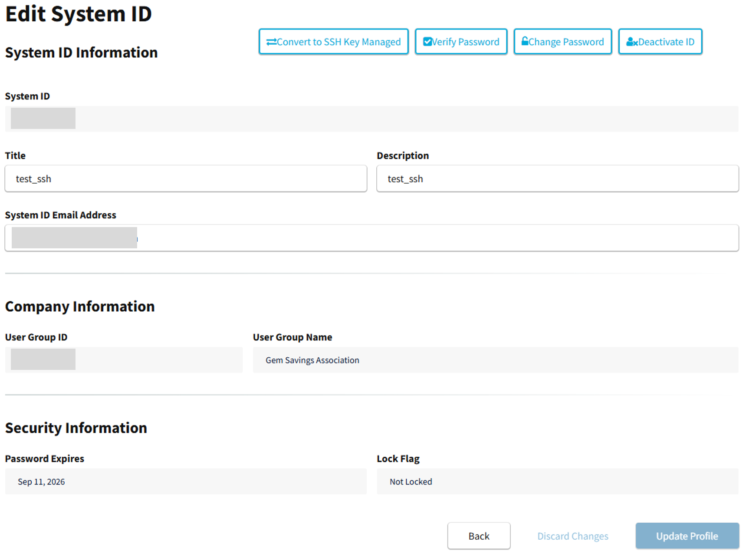Image resolution: width=756 pixels, height=557 pixels.
Task: Click the Lock Flag field showing Not Locked
Action: point(557,481)
